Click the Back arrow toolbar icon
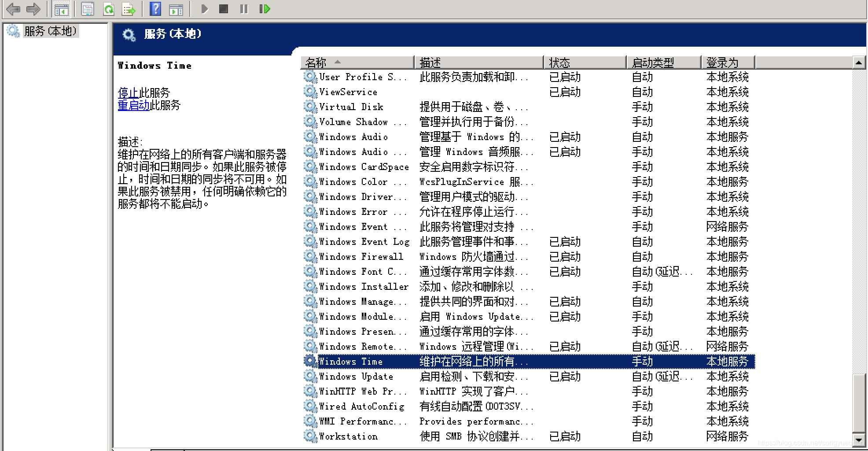 (13, 9)
